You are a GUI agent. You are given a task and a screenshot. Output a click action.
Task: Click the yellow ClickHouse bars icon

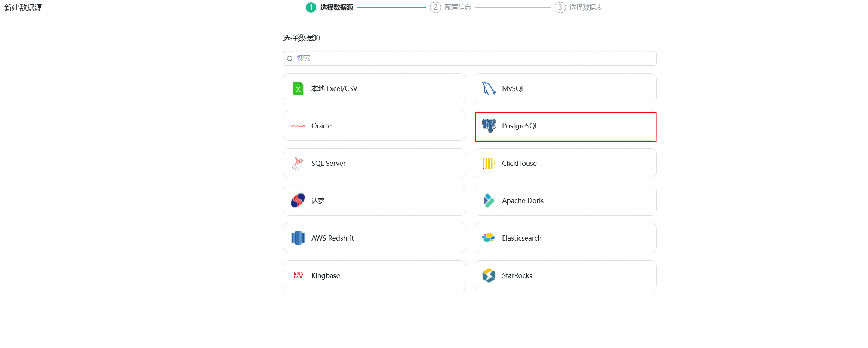coord(489,163)
